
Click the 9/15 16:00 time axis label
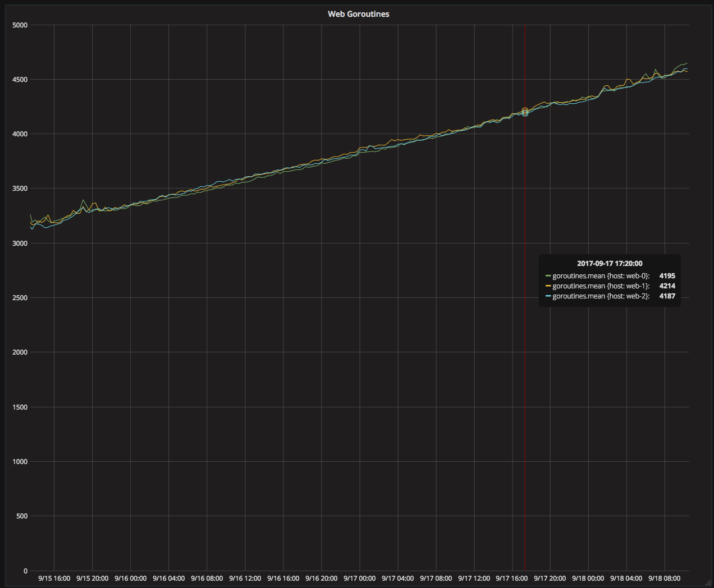point(53,578)
